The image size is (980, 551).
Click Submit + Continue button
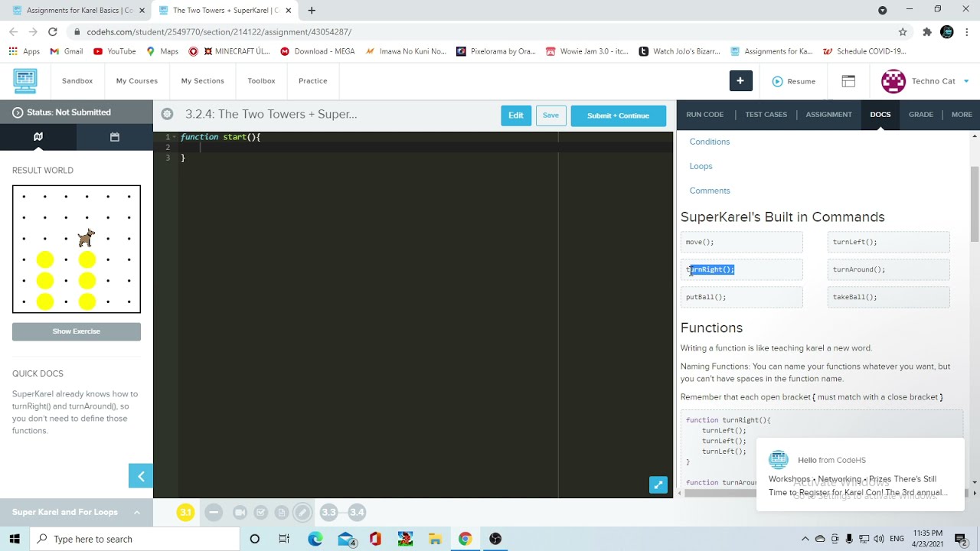(x=618, y=116)
